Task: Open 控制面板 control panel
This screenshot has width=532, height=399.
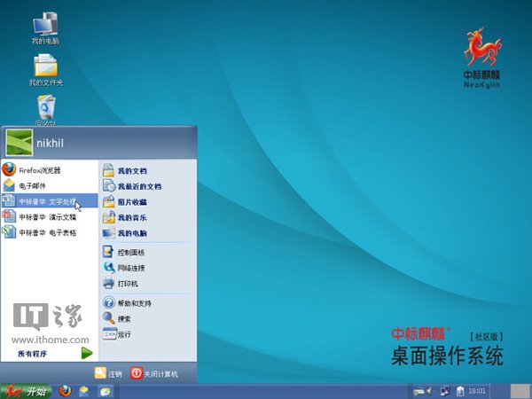Action: click(x=131, y=253)
